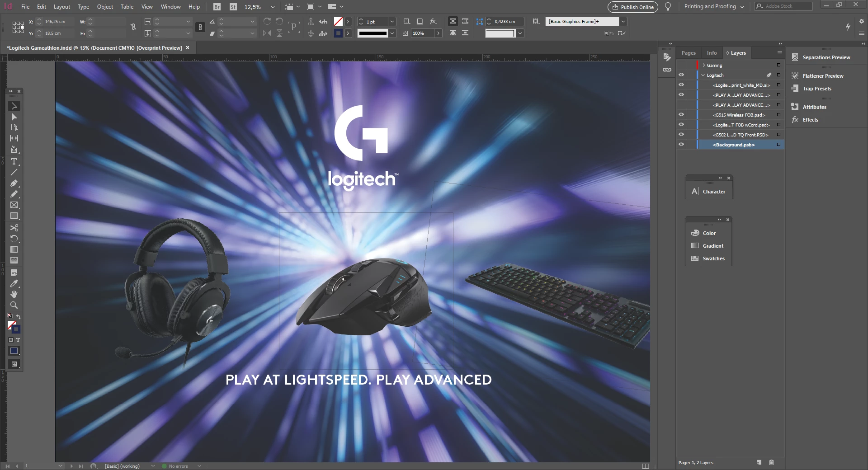Select the Zoom tool magnifier
This screenshot has width=868, height=470.
[14, 305]
